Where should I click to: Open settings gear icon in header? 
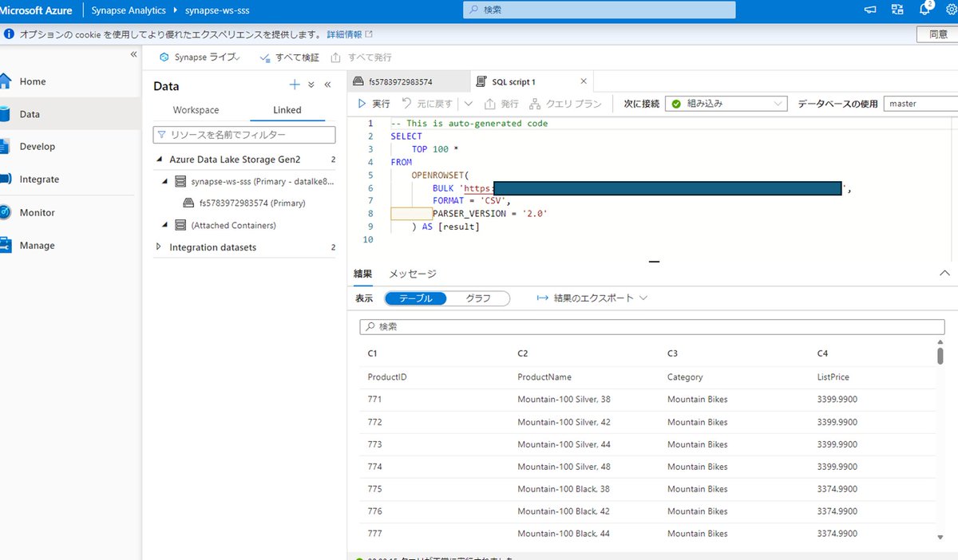click(x=952, y=10)
